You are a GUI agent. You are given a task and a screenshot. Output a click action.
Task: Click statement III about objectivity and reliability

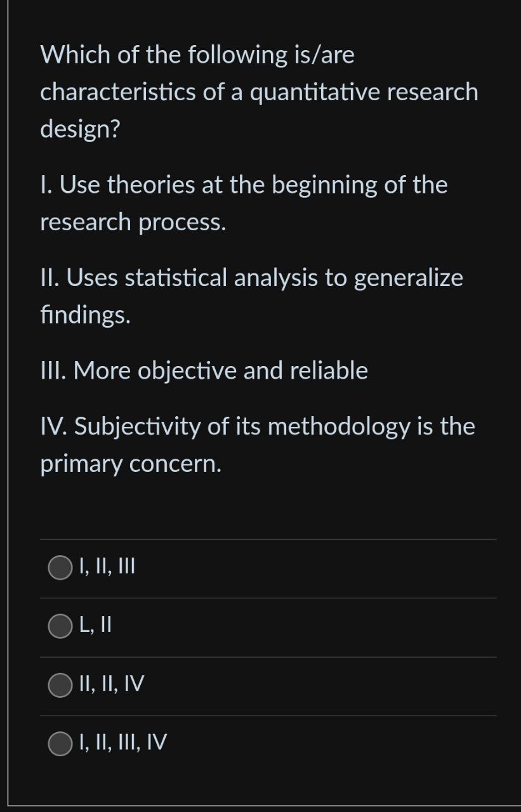[x=203, y=370]
